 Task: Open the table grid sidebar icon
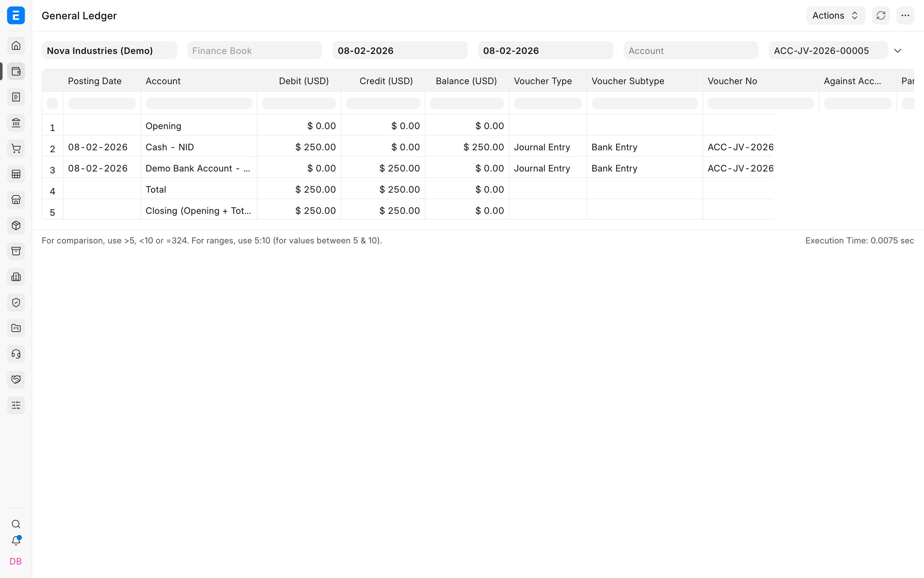coord(16,174)
